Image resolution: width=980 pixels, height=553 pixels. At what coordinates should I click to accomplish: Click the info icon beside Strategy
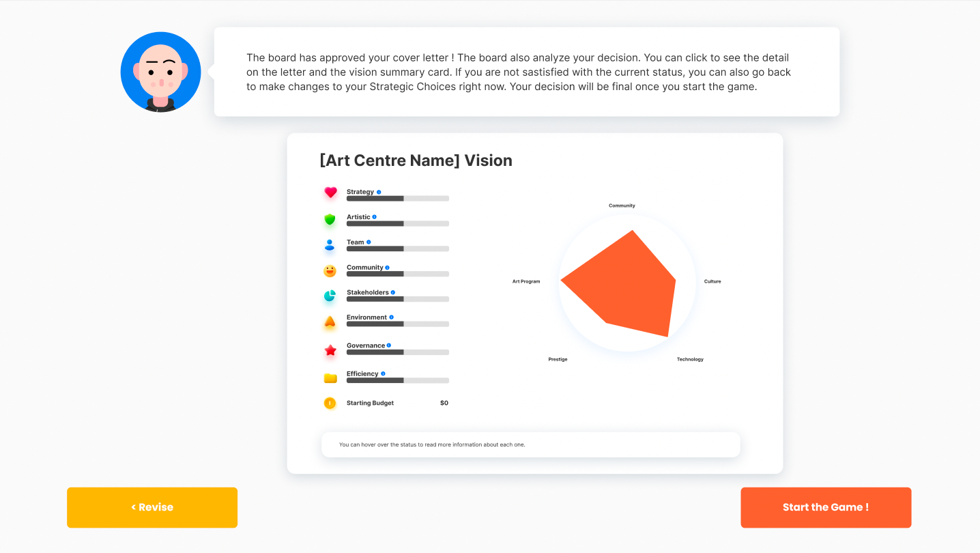point(379,192)
